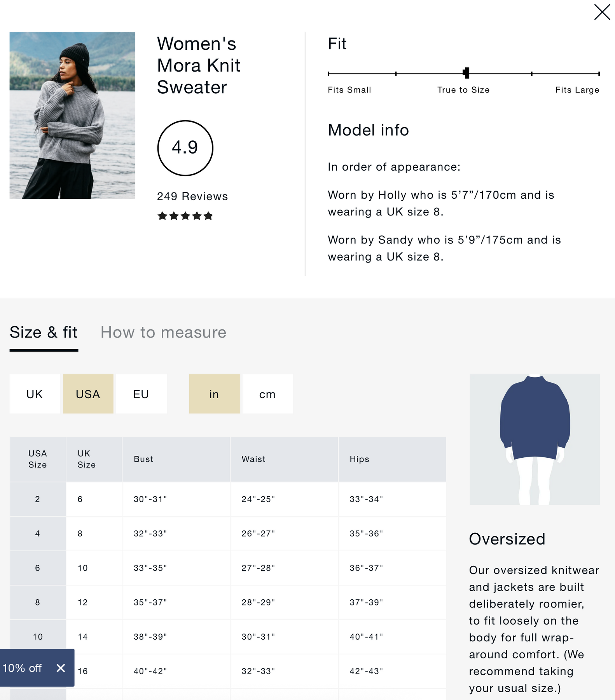Open the 10% off offer
Image resolution: width=615 pixels, height=700 pixels.
(22, 668)
